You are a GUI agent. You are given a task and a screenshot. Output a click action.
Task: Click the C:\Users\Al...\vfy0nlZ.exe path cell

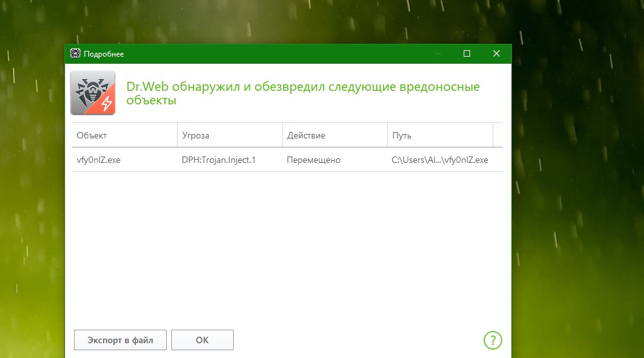click(x=439, y=160)
